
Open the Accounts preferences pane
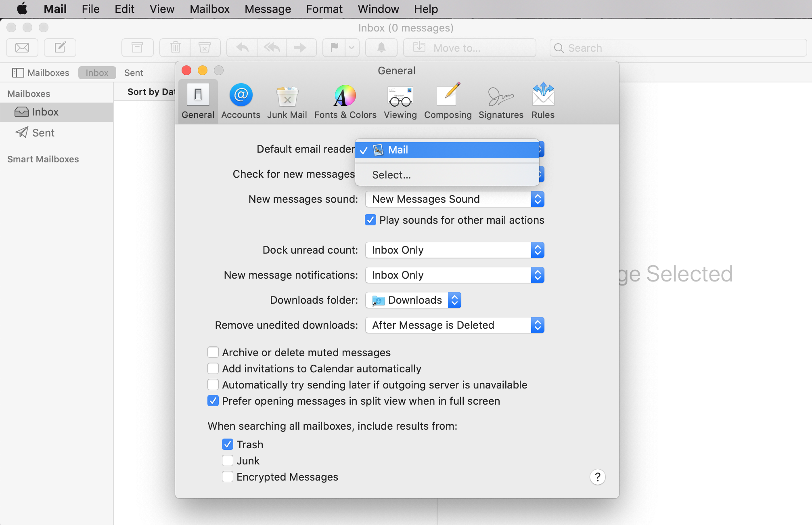point(241,101)
